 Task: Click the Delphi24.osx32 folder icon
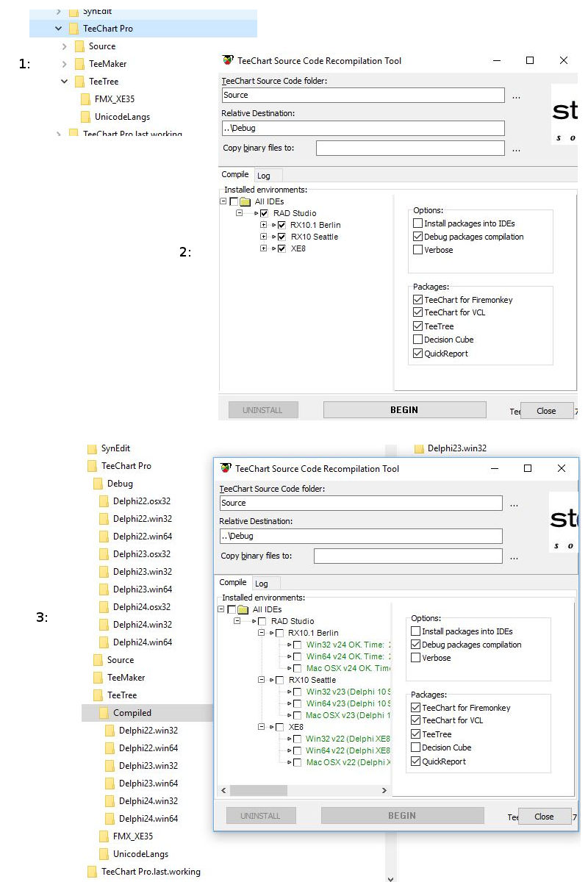(x=104, y=607)
